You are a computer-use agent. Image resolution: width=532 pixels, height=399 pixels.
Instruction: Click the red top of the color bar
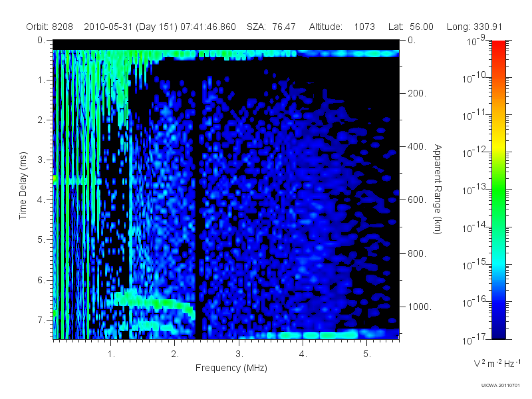coord(498,46)
